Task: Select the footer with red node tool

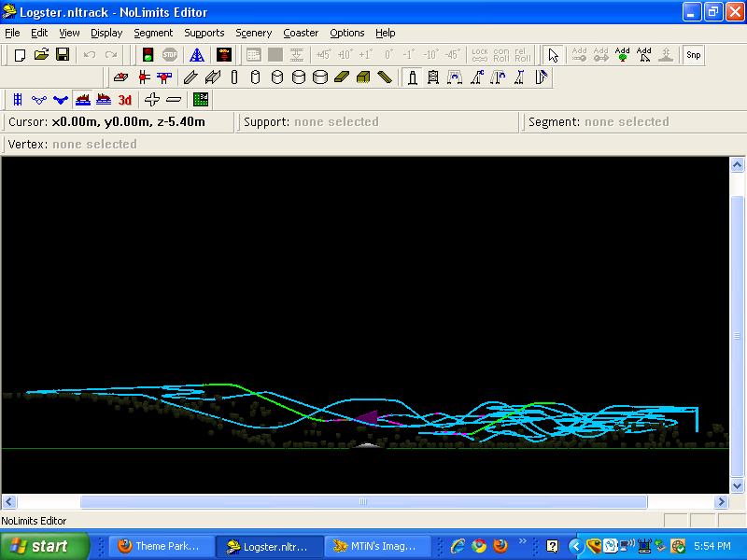Action: [x=121, y=77]
